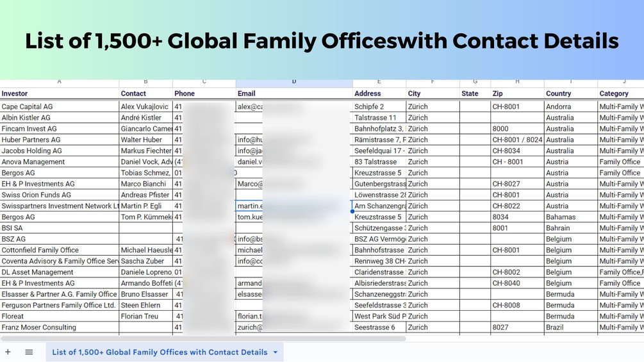The height and width of the screenshot is (362, 644).
Task: Select the selected martin email cell
Action: (x=294, y=206)
